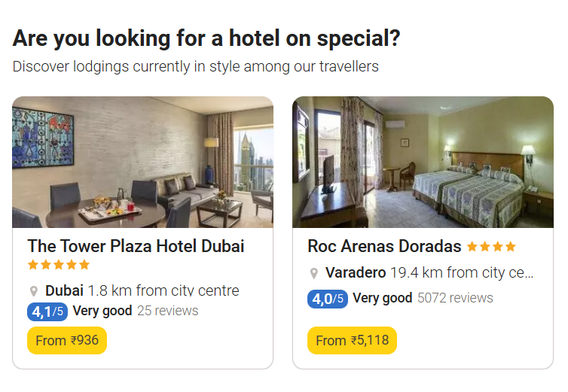Click the 4,1/5 rating badge
Screen dimensions: 568x392
47,311
